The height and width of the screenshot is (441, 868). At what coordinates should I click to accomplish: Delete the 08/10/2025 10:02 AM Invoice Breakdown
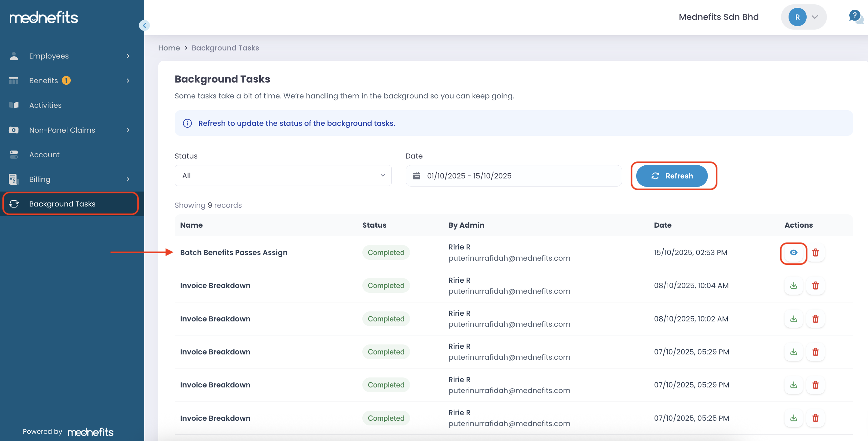pyautogui.click(x=815, y=319)
